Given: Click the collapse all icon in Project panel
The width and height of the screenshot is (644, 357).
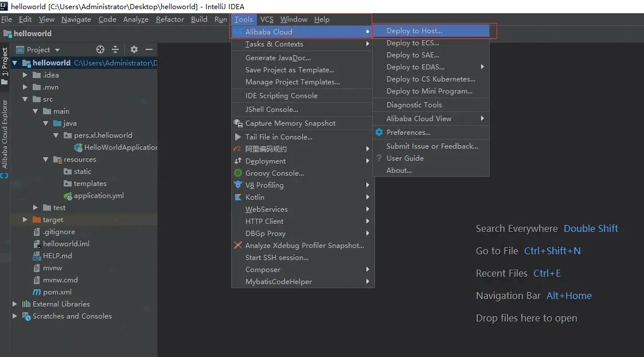Looking at the screenshot, I should point(115,49).
